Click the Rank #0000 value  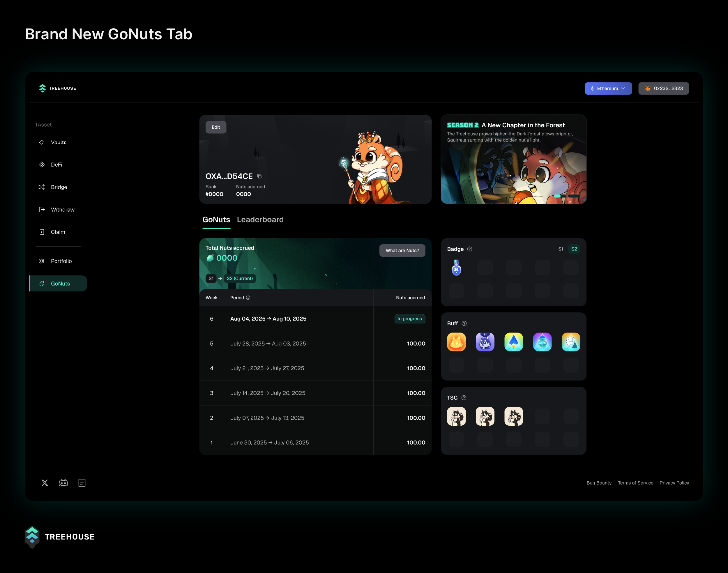click(x=214, y=194)
